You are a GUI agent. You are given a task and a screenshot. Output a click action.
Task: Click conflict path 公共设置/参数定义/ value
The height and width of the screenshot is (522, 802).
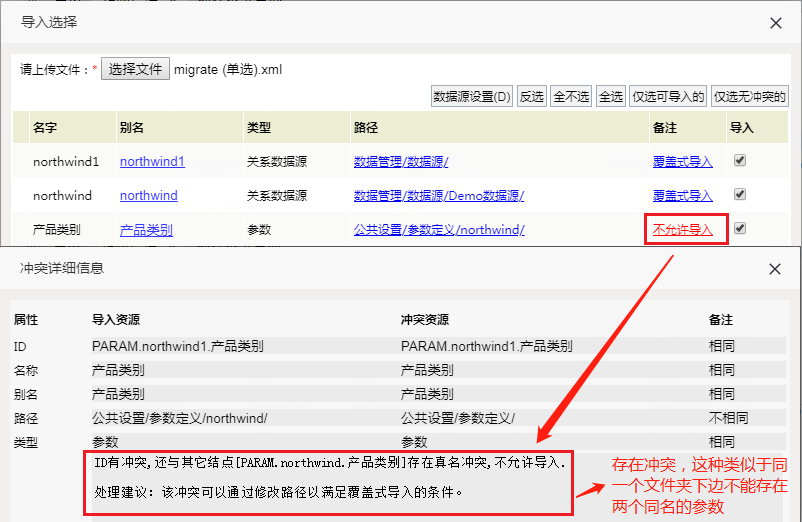458,418
